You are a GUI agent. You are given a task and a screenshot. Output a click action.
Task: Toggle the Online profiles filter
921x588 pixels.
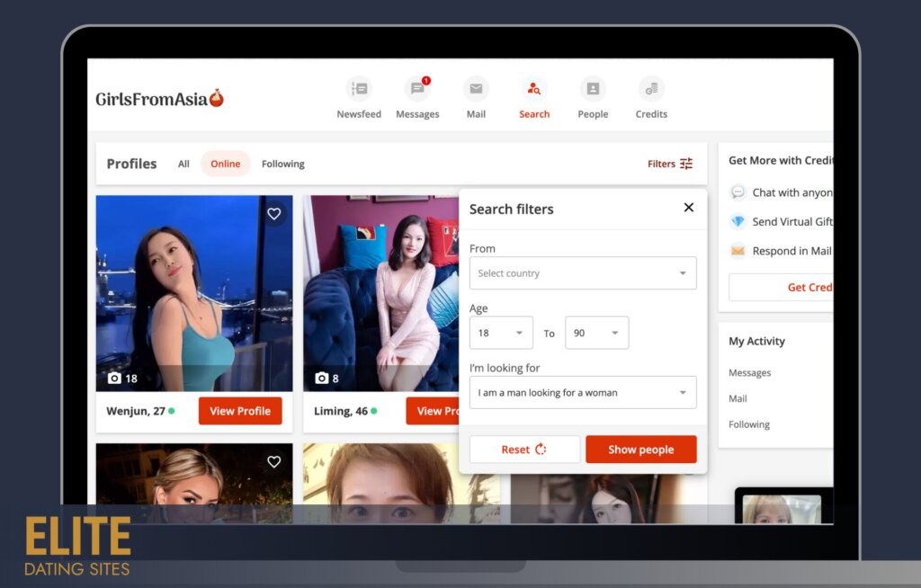click(225, 164)
